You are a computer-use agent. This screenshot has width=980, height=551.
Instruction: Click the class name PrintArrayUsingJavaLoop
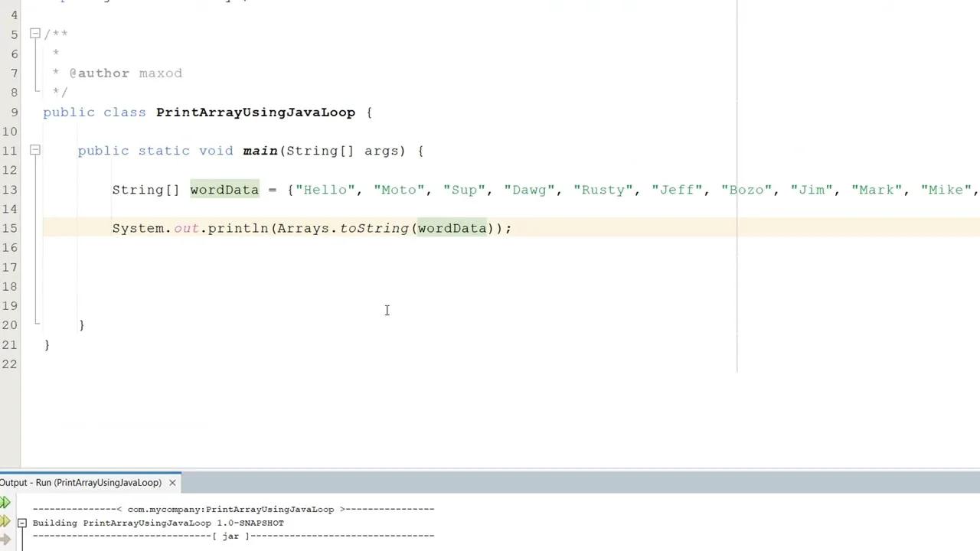256,112
